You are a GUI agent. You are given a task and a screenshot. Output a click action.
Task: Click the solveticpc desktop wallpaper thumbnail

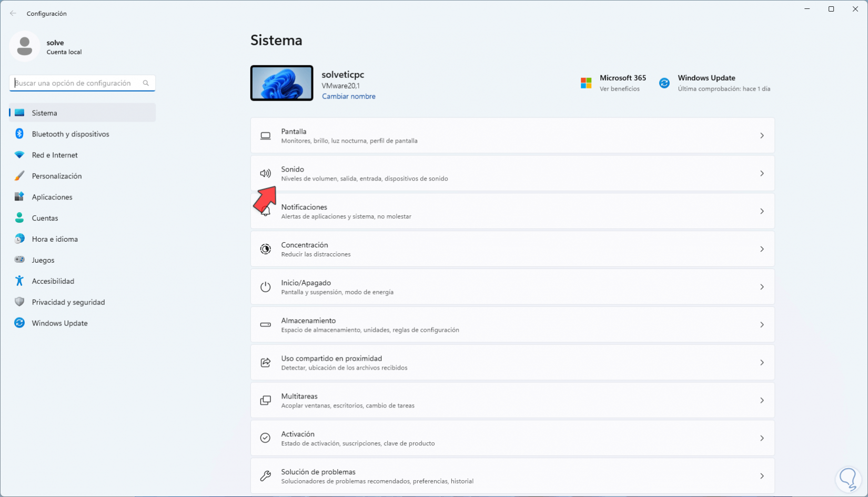pyautogui.click(x=282, y=83)
